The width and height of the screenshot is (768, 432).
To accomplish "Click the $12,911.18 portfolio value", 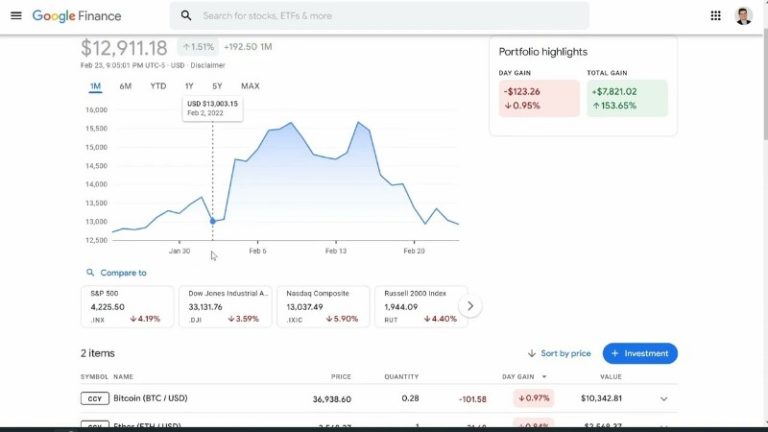I will coord(124,48).
